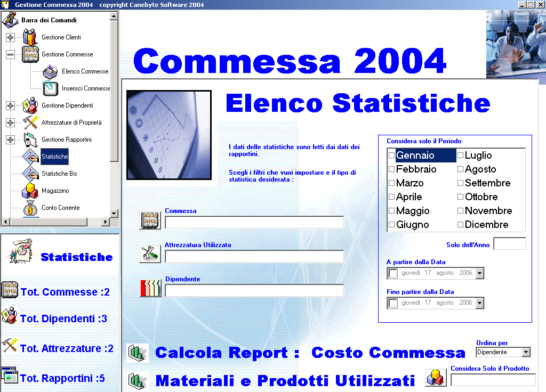This screenshot has width=546, height=392.
Task: Open Conto Corrente from the command tree
Action: click(61, 208)
